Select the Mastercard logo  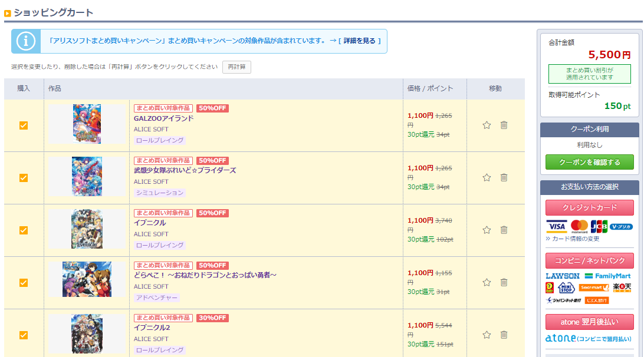(579, 226)
